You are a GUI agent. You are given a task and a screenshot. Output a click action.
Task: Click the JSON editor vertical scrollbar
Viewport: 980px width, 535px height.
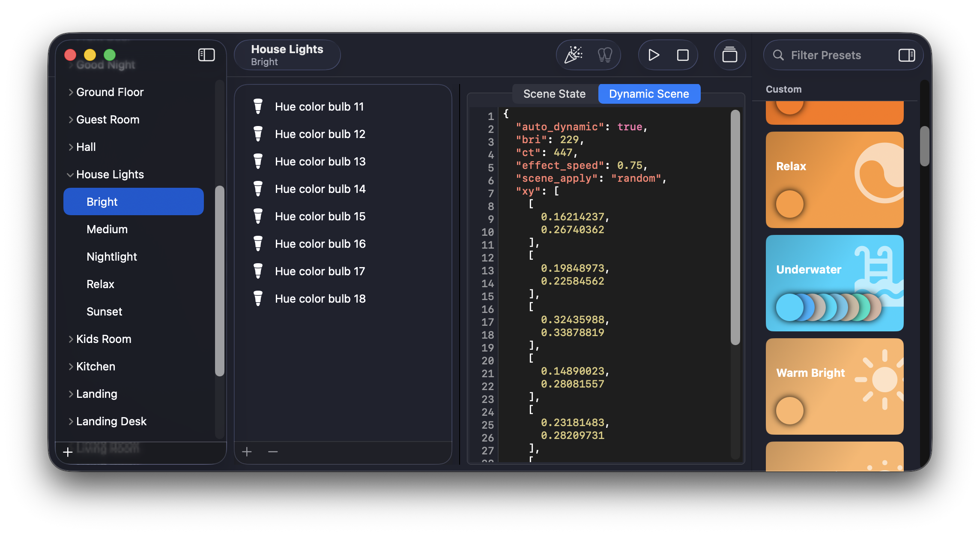[x=735, y=227]
